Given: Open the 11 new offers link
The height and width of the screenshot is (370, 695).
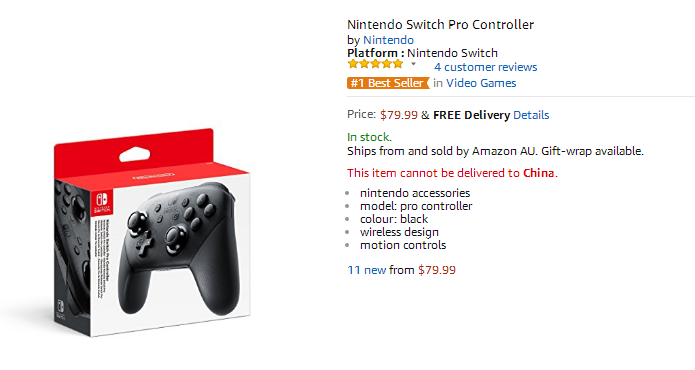Looking at the screenshot, I should click(367, 270).
